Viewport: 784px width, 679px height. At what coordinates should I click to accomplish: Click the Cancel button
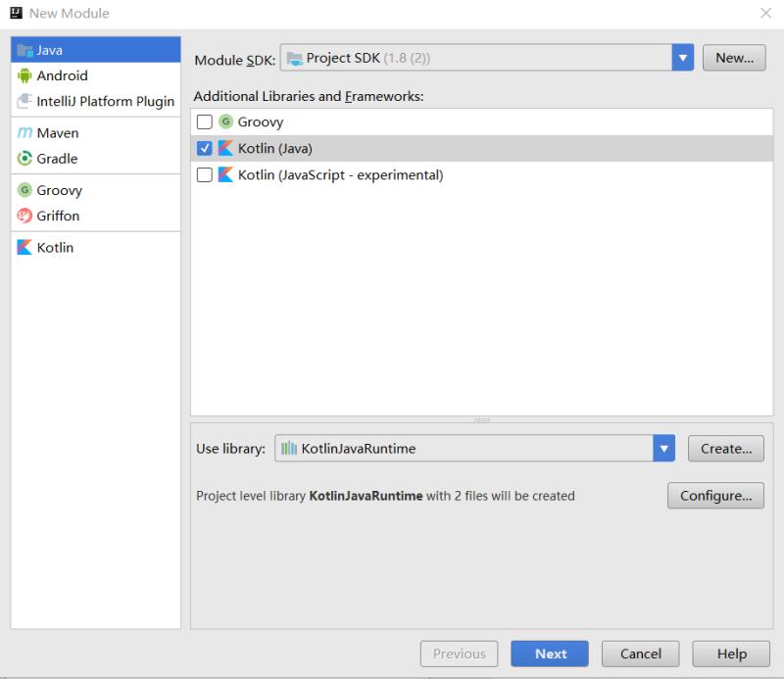pyautogui.click(x=641, y=654)
